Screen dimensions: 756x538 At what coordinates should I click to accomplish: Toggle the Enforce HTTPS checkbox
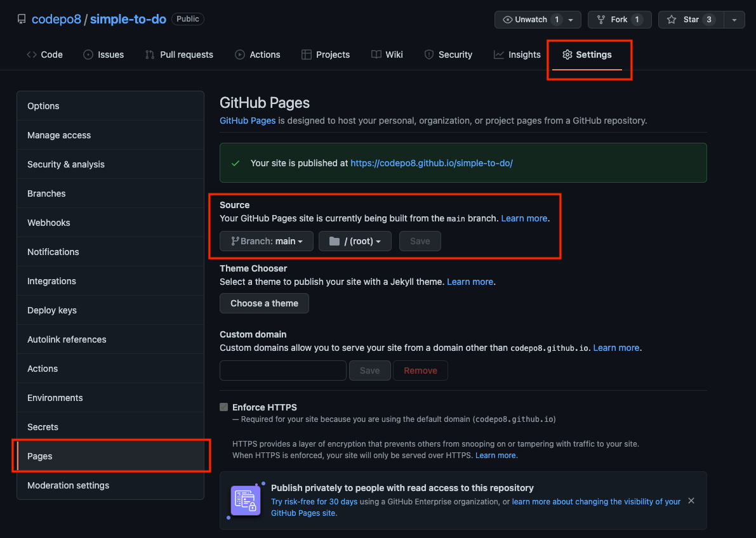223,407
